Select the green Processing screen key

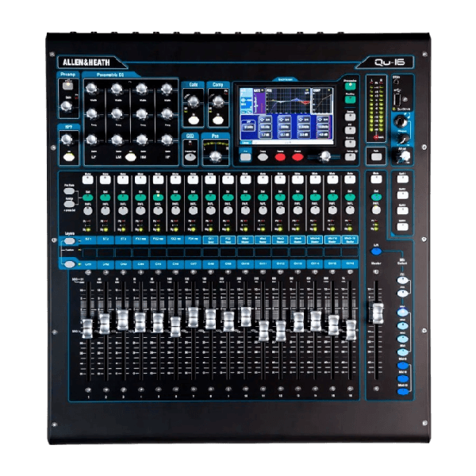point(350,86)
